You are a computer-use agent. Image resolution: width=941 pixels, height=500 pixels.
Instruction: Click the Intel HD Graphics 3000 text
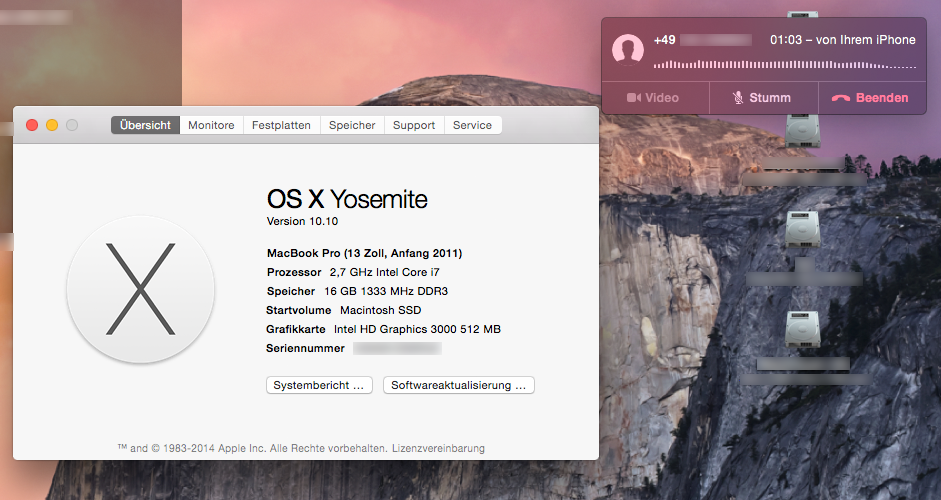(x=417, y=329)
